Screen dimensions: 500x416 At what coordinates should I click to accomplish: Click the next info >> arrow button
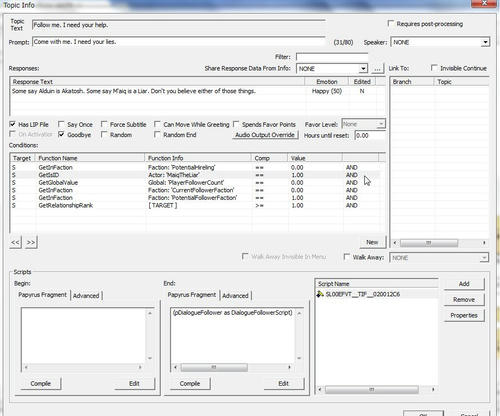[x=31, y=242]
